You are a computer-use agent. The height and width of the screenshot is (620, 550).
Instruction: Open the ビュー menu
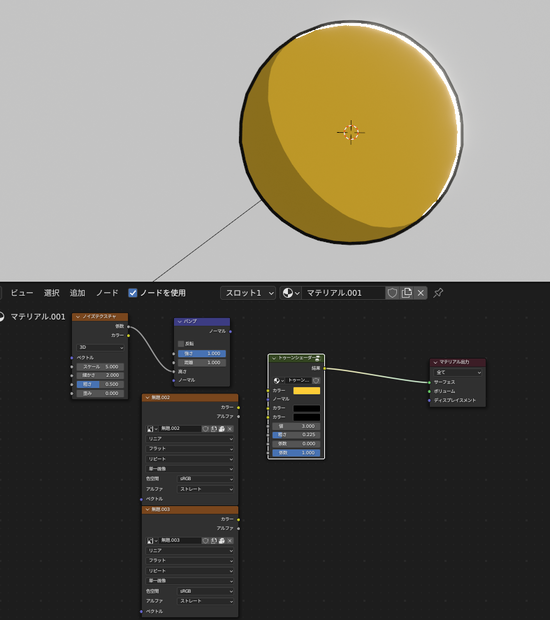click(x=22, y=293)
